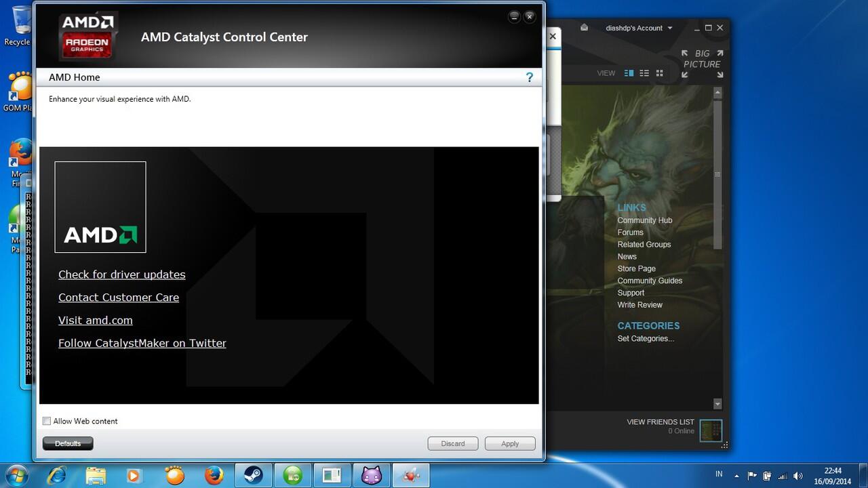Image resolution: width=868 pixels, height=488 pixels.
Task: Close the tab behind the Catalyst window
Action: point(553,37)
